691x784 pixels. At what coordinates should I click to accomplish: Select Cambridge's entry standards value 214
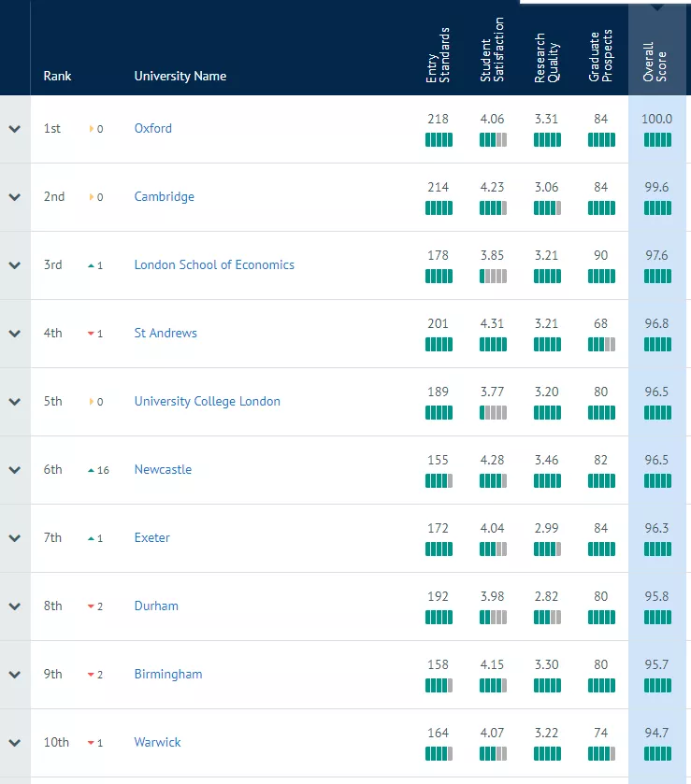[438, 187]
